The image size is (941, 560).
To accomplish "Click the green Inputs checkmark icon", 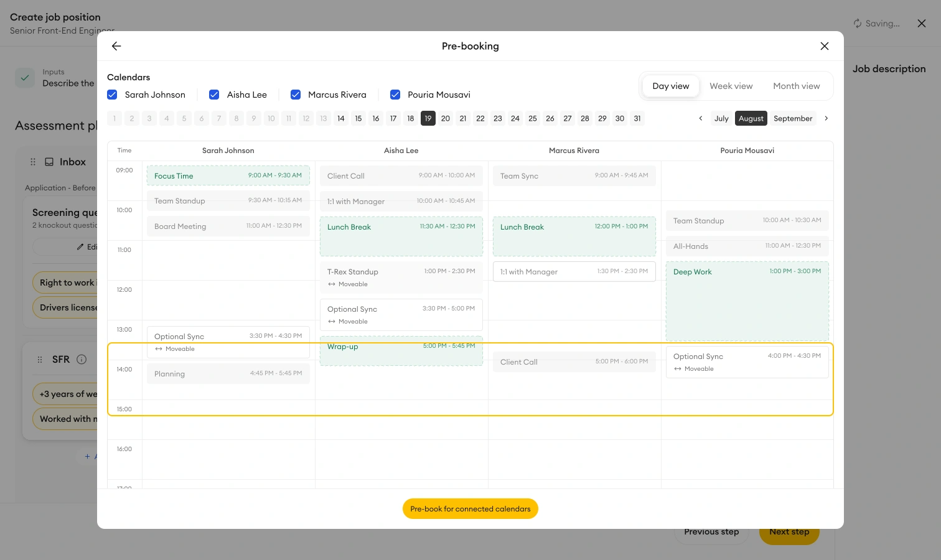I will pyautogui.click(x=25, y=78).
